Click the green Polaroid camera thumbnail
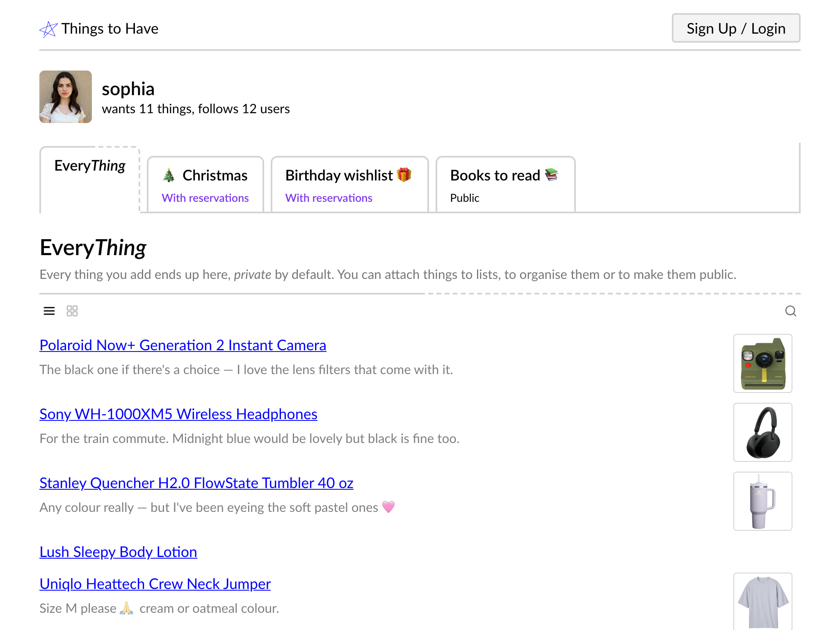 point(763,363)
